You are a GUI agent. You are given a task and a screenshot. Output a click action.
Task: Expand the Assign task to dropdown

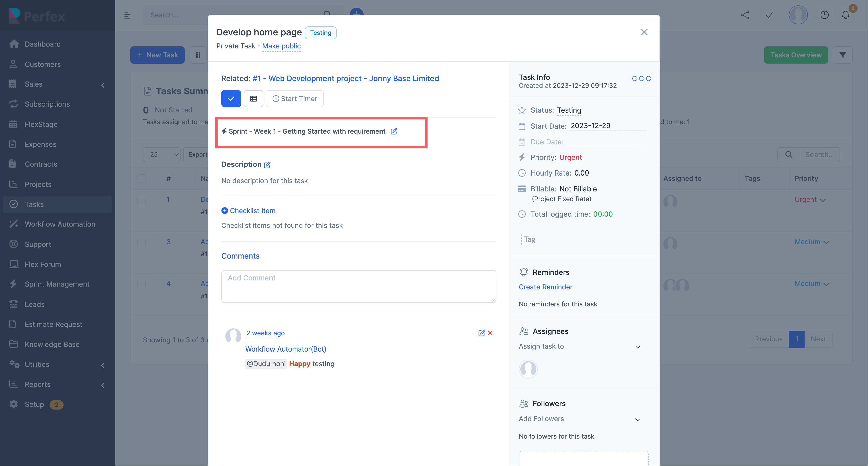[x=580, y=347]
